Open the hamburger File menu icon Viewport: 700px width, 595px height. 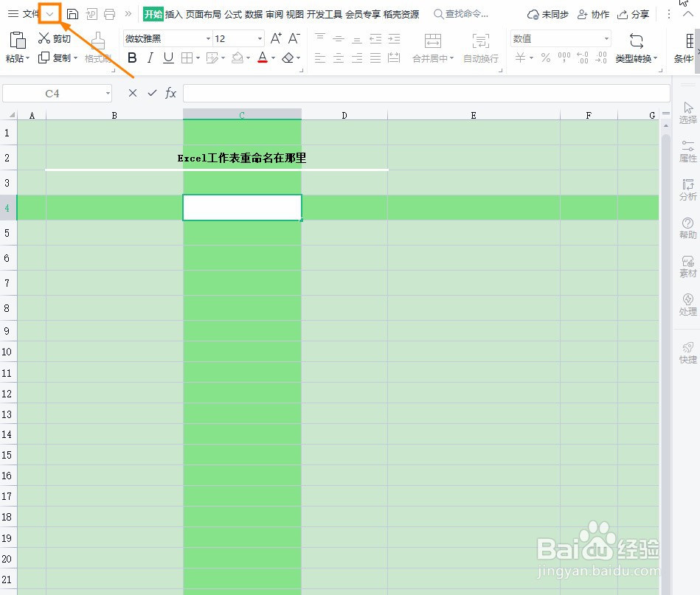[x=13, y=14]
